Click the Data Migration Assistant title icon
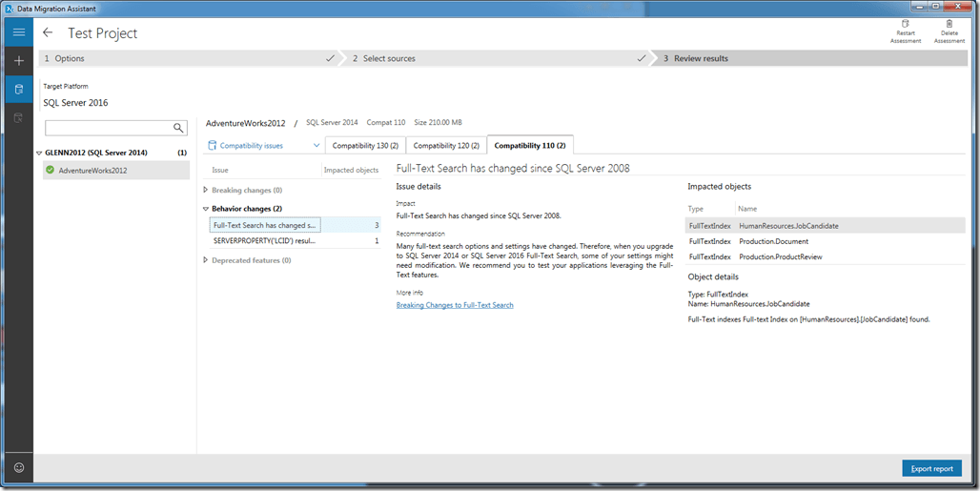The image size is (980, 491). point(9,9)
